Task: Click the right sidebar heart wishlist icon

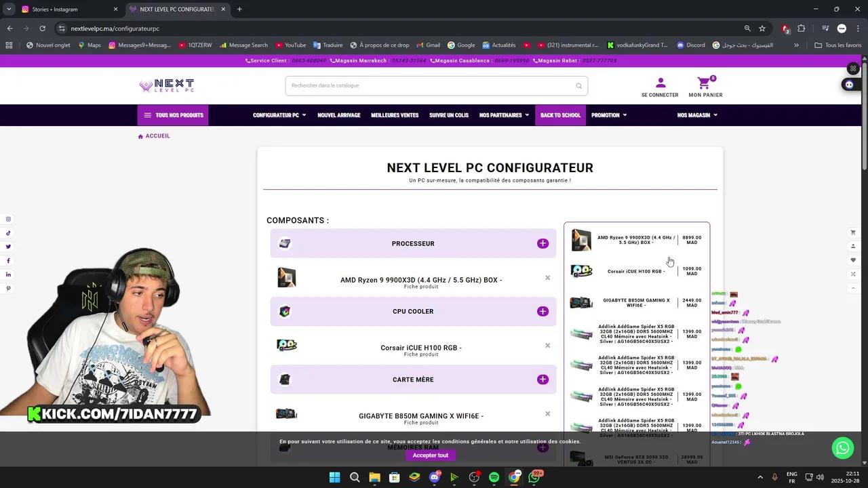Action: (853, 260)
